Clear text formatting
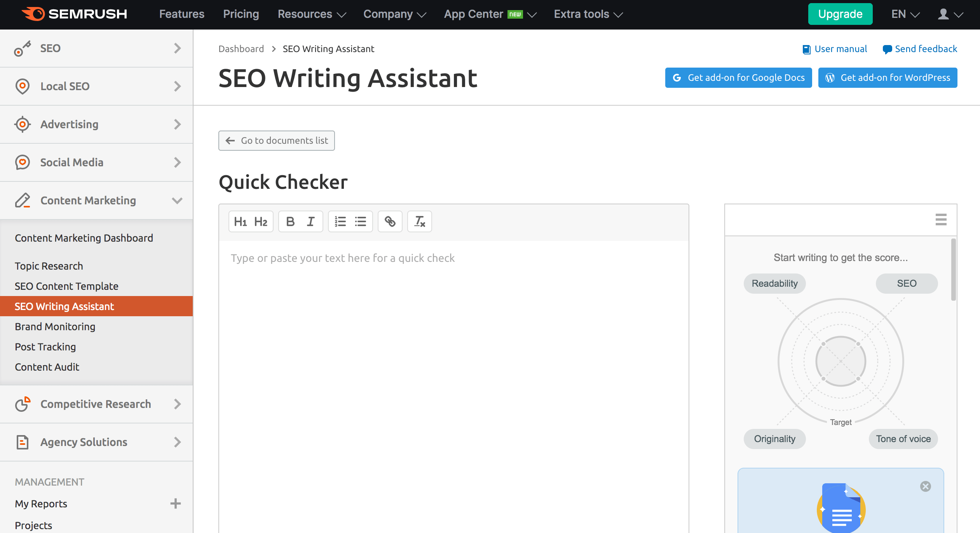Screen dimensions: 980x533 pyautogui.click(x=419, y=221)
